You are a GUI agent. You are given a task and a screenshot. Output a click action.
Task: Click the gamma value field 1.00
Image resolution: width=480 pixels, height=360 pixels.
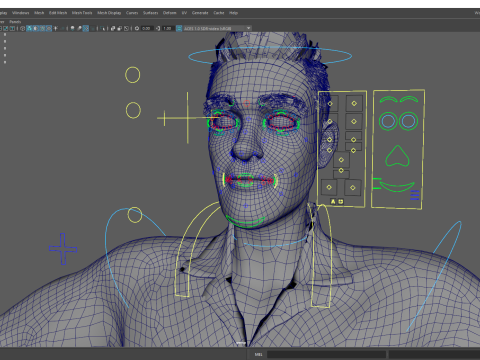pyautogui.click(x=167, y=28)
